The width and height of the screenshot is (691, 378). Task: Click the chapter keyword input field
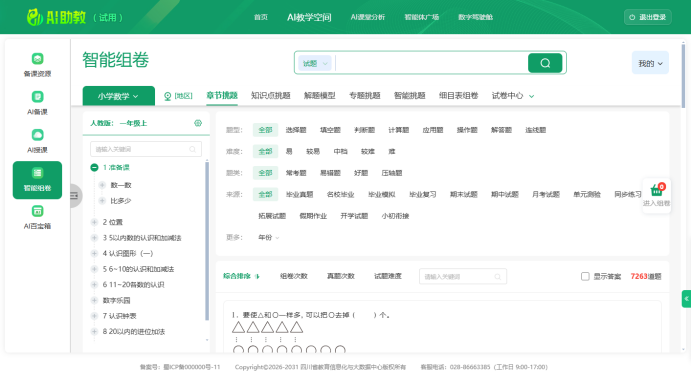[146, 149]
